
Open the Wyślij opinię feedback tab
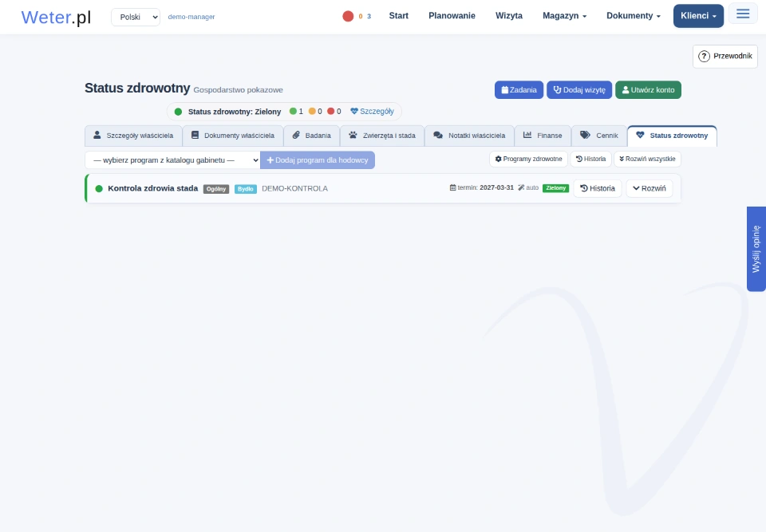756,249
